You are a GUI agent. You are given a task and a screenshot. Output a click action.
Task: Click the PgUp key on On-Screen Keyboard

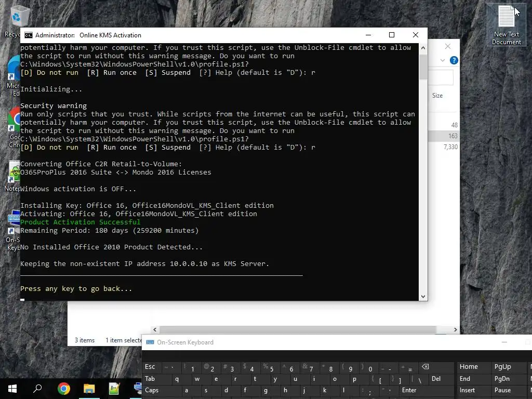508,367
